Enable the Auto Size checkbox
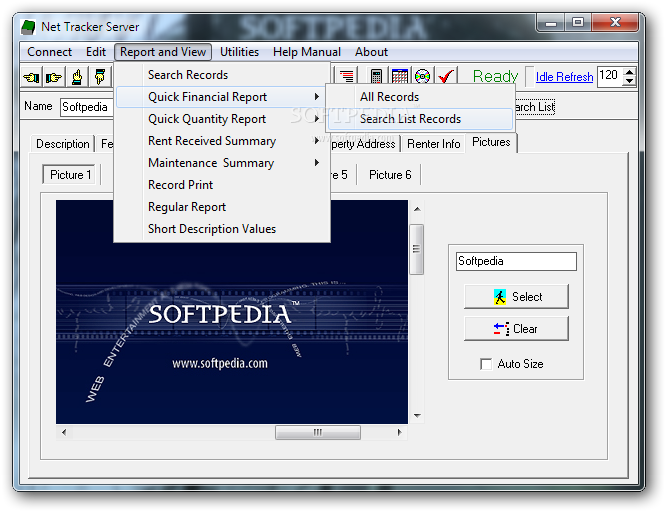Screen dimensions: 666x512 486,364
